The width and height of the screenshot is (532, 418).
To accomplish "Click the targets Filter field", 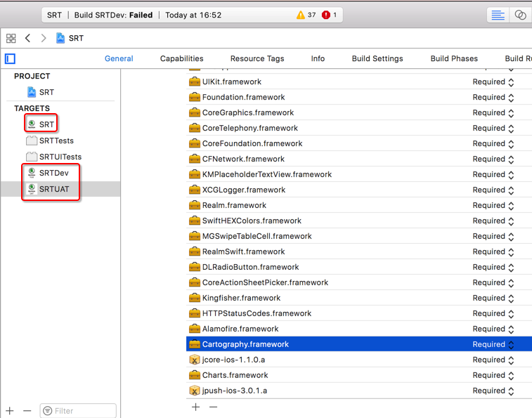I will 78,411.
